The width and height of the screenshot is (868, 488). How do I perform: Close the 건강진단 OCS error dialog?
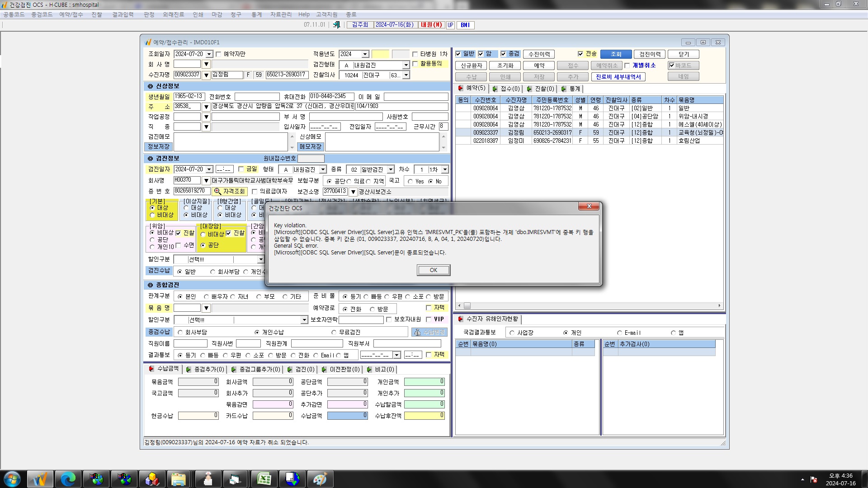(589, 206)
